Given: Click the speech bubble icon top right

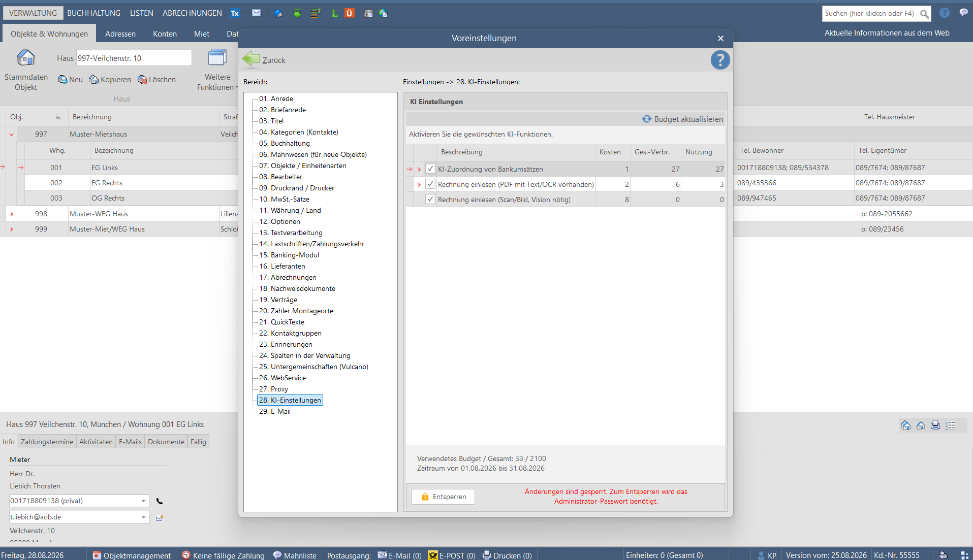Looking at the screenshot, I should click(x=963, y=13).
